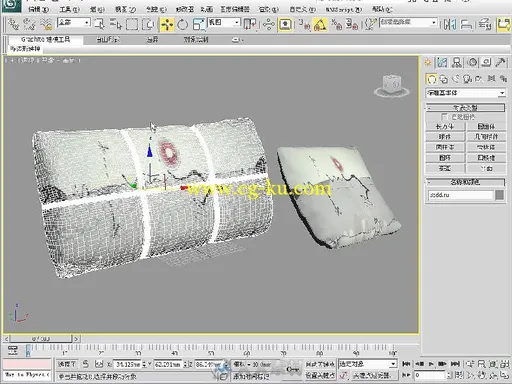The width and height of the screenshot is (512, 384).
Task: Activate the Select and Scale tool
Action: coord(199,24)
